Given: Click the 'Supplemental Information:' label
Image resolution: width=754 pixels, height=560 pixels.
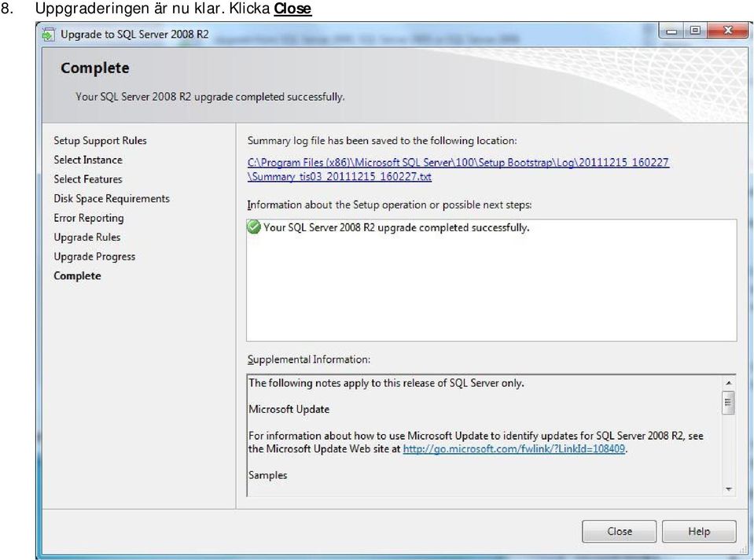Looking at the screenshot, I should tap(309, 359).
